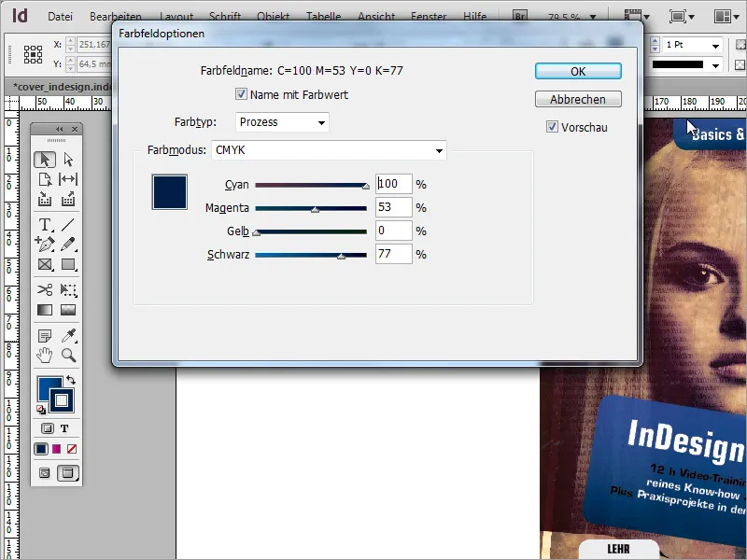
Task: Click Formatting affects text T icon
Action: click(64, 428)
